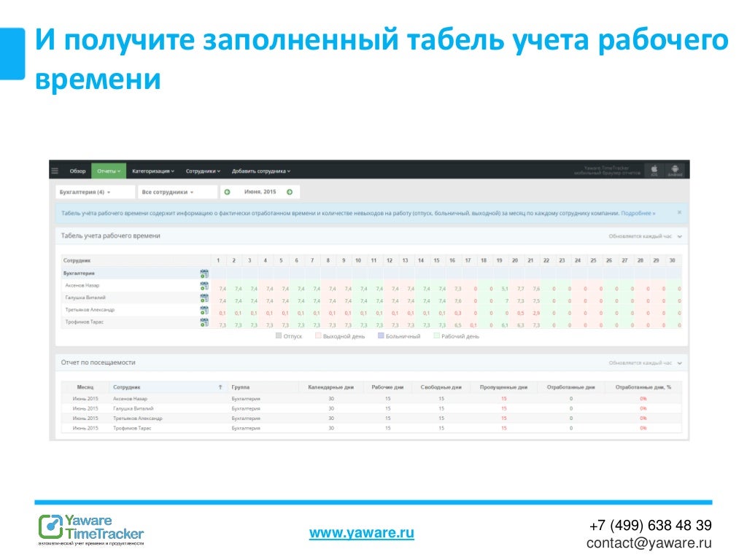The image size is (747, 560).
Task: Collapse the Табель учета рабочего времени panel
Action: click(680, 236)
